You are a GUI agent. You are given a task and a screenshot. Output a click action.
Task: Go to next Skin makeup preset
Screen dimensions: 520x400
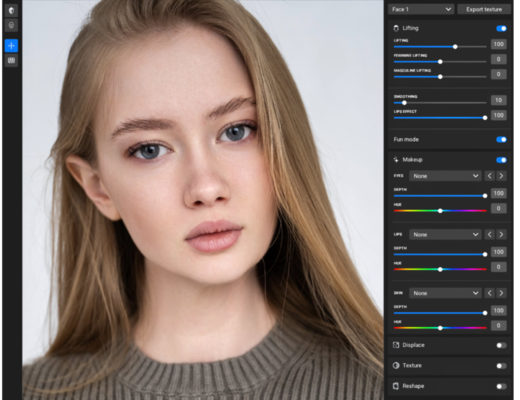501,293
